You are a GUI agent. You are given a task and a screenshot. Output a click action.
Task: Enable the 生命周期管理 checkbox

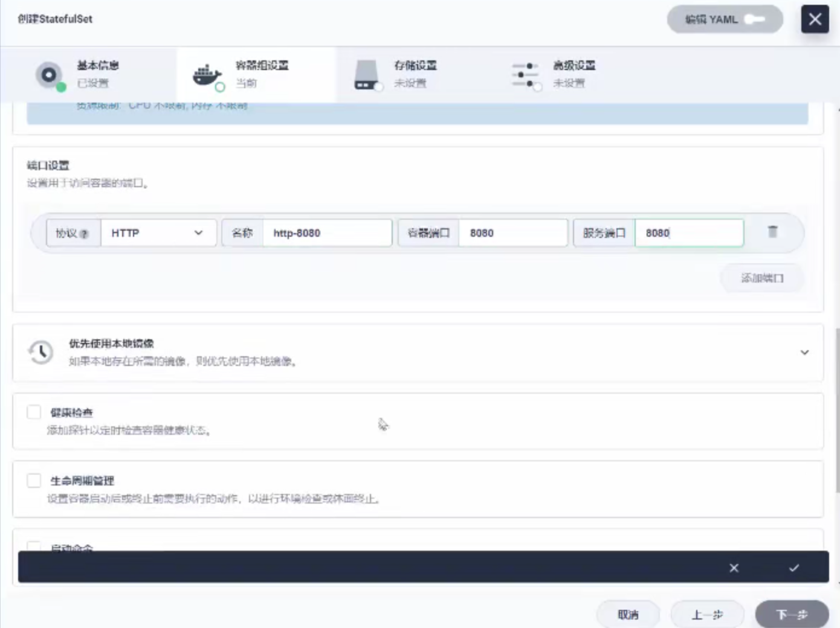(34, 480)
